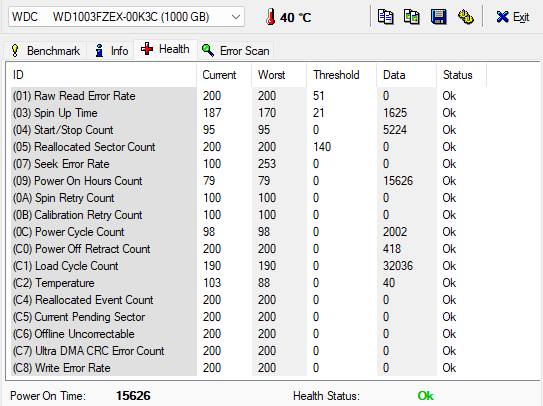
Task: Select the Spin Retry Count row
Action: pyautogui.click(x=249, y=198)
